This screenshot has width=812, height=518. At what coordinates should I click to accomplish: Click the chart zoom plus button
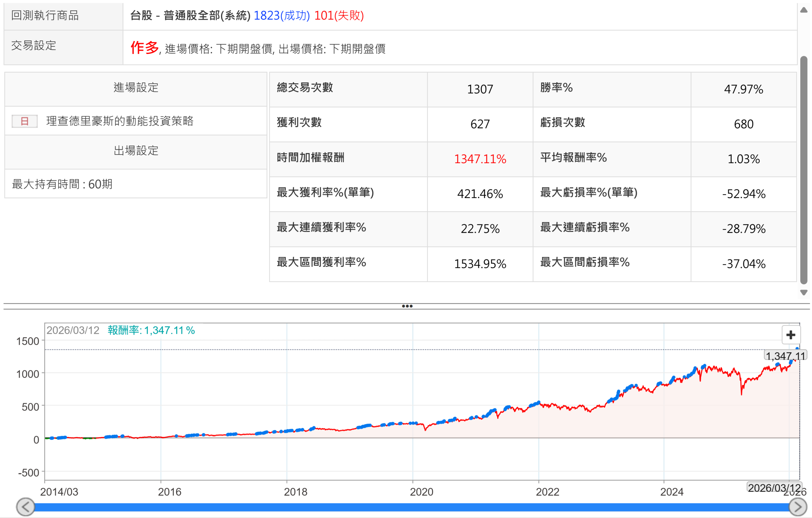790,335
